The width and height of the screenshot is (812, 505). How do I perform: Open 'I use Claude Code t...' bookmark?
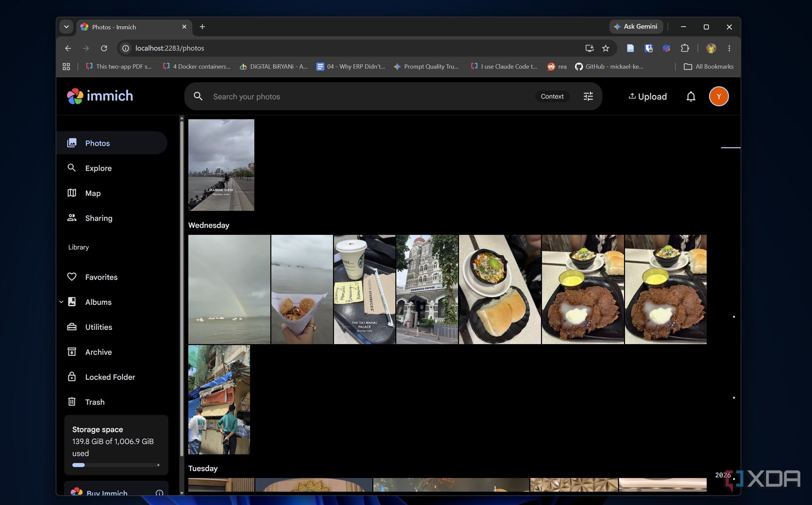[x=504, y=67]
